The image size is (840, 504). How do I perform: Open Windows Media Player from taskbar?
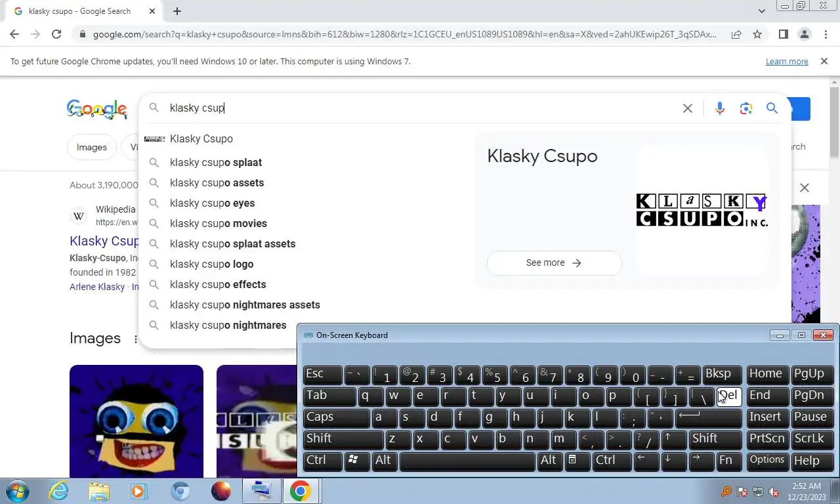tap(139, 491)
